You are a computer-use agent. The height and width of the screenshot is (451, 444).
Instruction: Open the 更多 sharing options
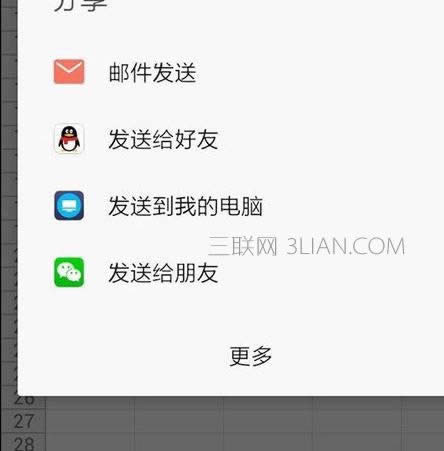coord(251,356)
